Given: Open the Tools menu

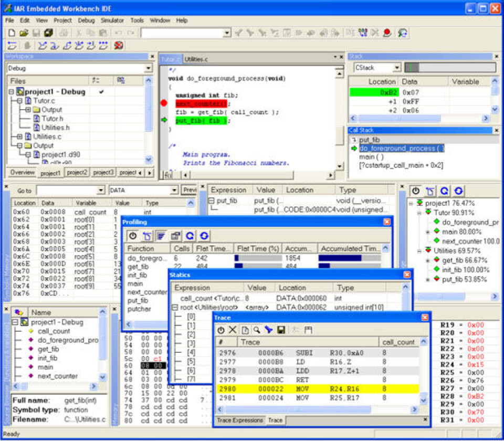Looking at the screenshot, I should click(x=137, y=20).
